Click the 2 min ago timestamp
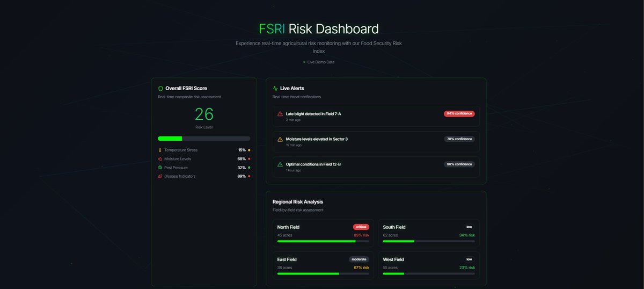 pos(293,120)
